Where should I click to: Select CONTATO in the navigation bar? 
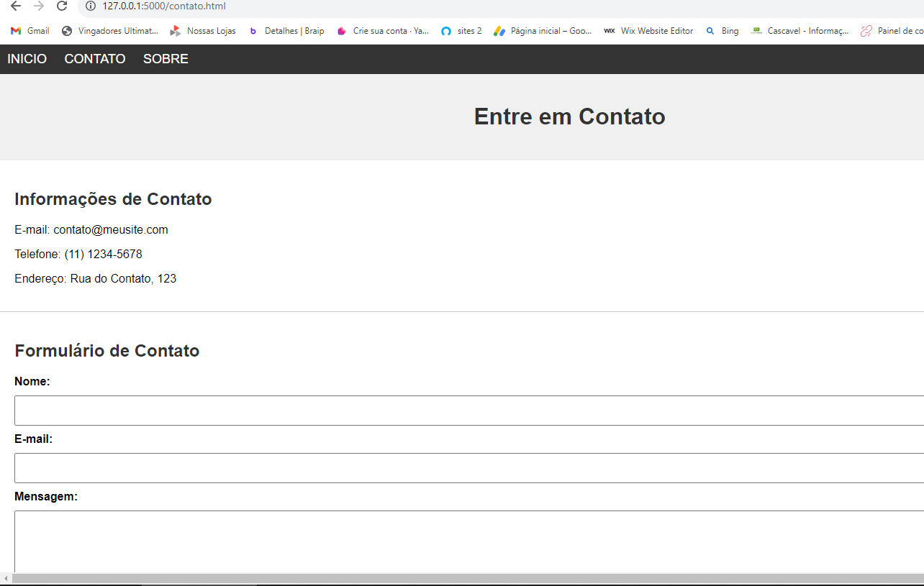(95, 59)
